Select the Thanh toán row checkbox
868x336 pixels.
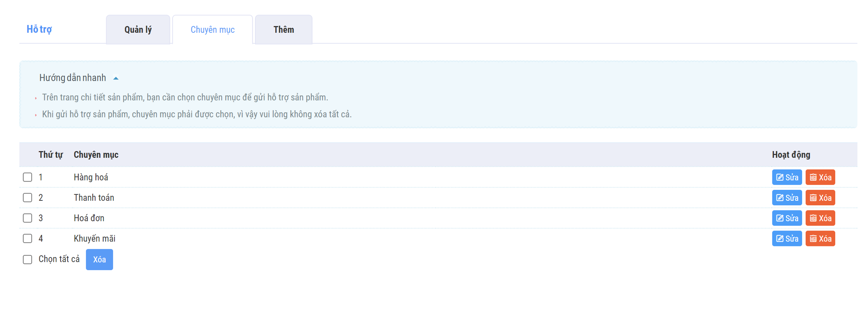[x=28, y=198]
